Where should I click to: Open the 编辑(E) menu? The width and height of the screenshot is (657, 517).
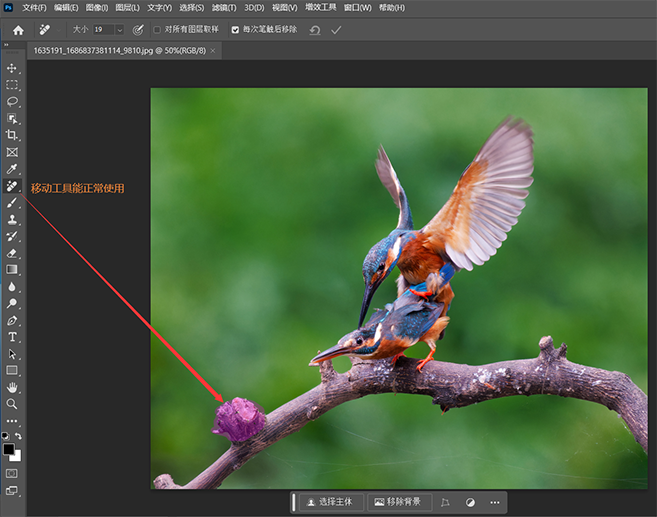click(66, 8)
